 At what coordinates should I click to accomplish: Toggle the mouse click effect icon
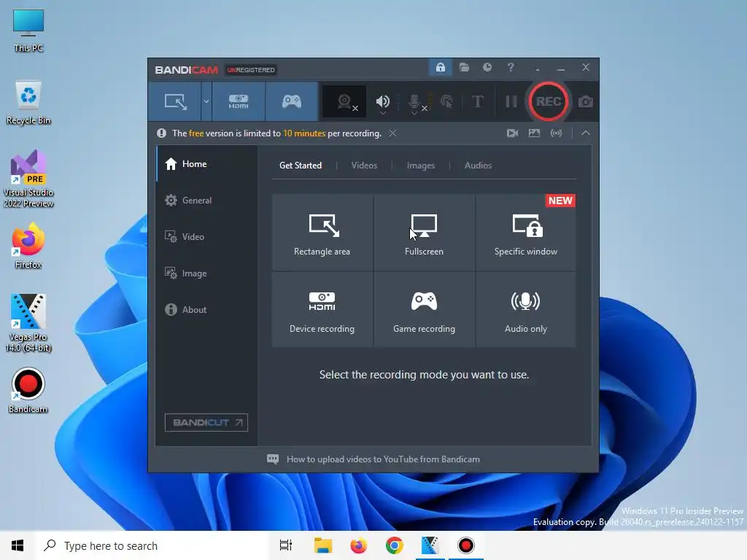(x=446, y=101)
